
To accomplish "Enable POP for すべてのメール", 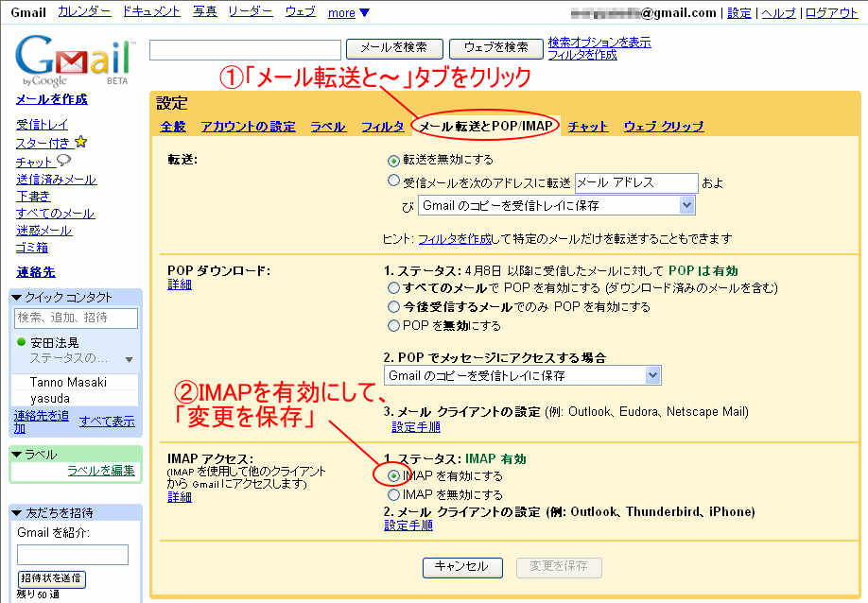I will [393, 287].
